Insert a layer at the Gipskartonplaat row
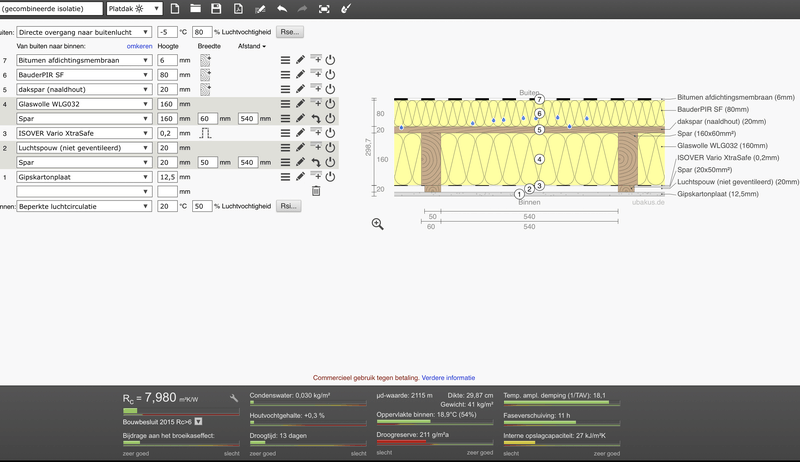800x462 pixels. pyautogui.click(x=316, y=176)
